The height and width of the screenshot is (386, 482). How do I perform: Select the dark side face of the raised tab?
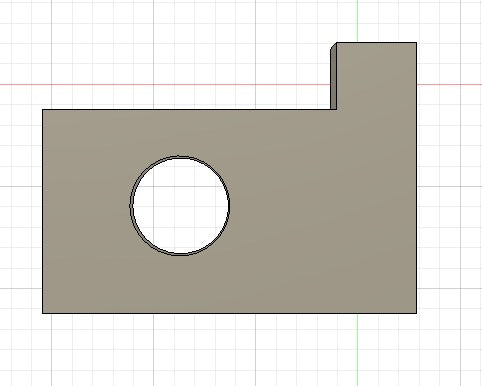[333, 78]
